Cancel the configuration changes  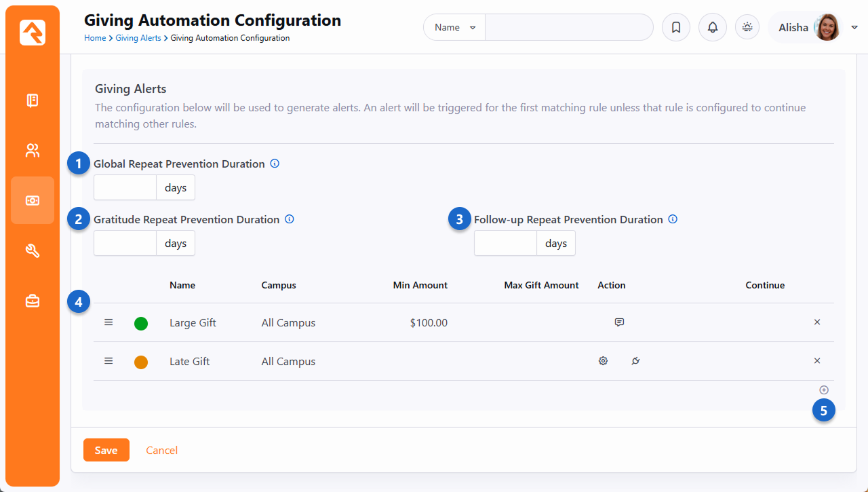[162, 450]
